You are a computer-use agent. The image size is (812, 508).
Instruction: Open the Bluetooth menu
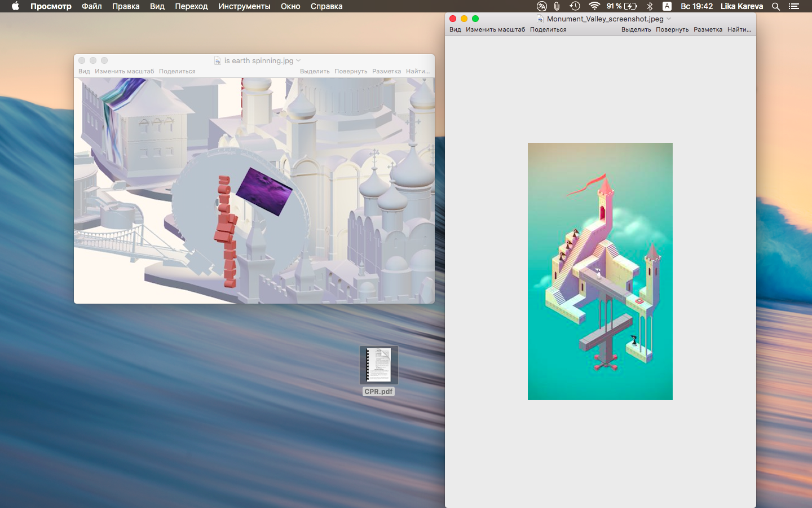click(x=650, y=6)
